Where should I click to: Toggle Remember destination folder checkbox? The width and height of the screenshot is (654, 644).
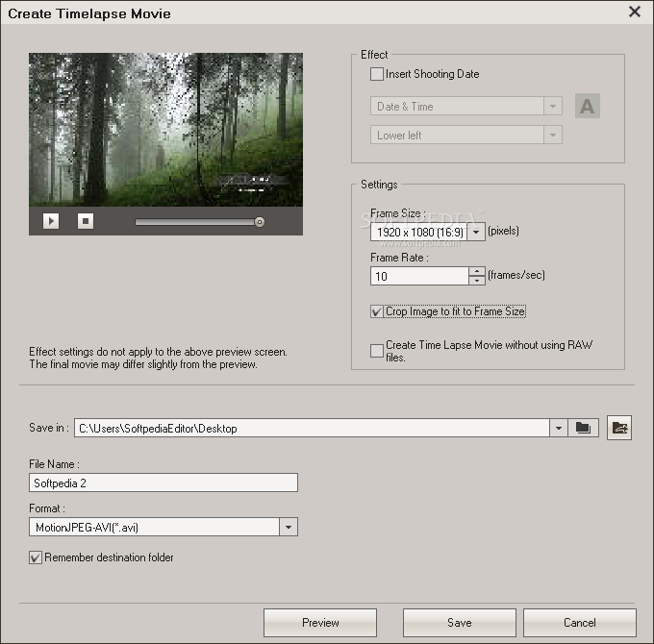[x=36, y=557]
